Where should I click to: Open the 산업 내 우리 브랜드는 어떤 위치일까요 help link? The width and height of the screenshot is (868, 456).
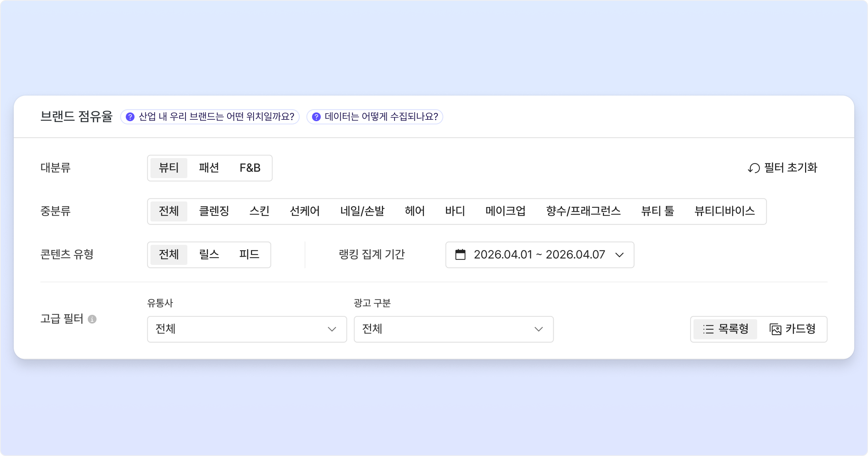(x=210, y=117)
